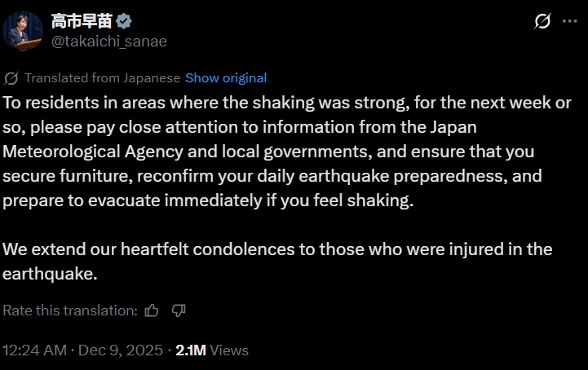Click the translation icon before "Translated from Japanese"

click(11, 78)
